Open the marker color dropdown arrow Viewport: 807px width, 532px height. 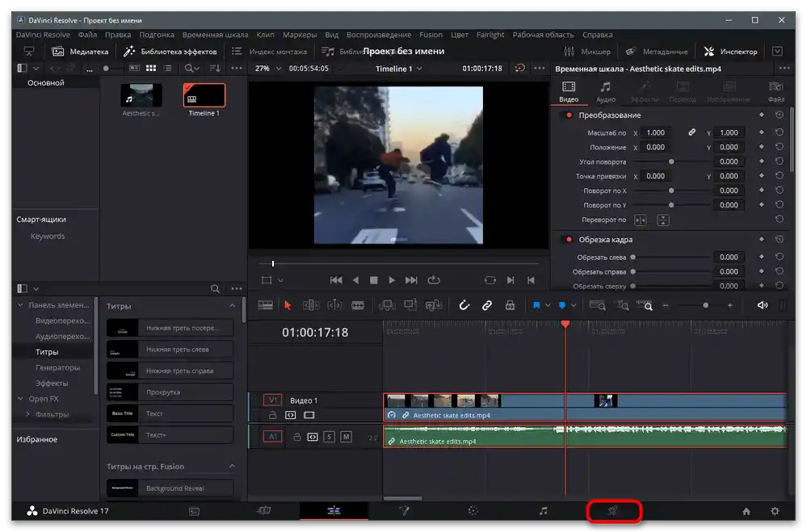[x=574, y=306]
